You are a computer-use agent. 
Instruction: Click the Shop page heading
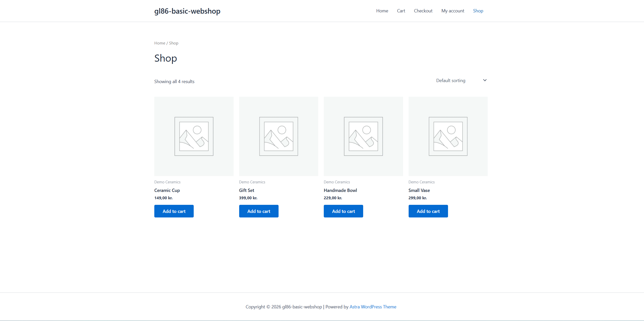[x=165, y=58]
